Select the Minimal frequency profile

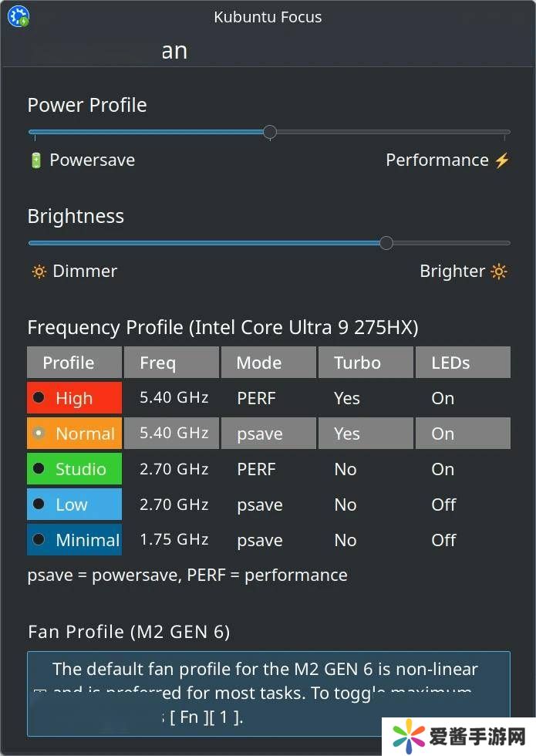39,540
